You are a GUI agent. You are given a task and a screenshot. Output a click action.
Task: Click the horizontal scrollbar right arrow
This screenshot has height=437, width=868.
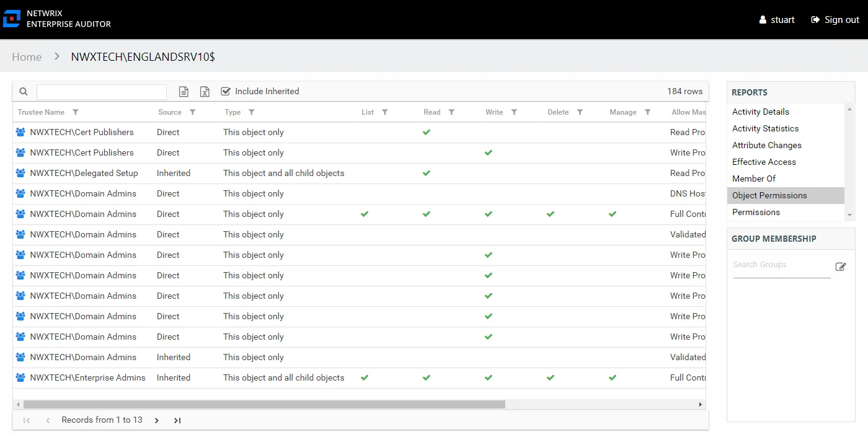pyautogui.click(x=701, y=404)
